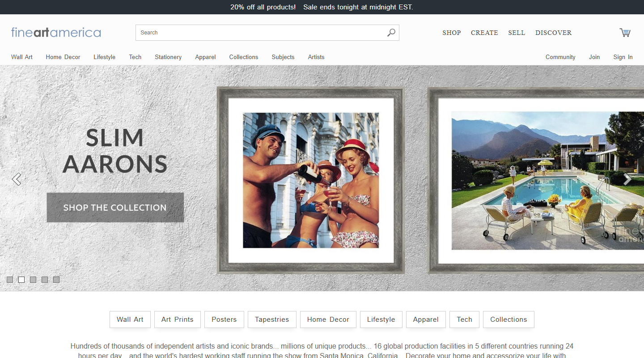Open the Community link

click(560, 57)
